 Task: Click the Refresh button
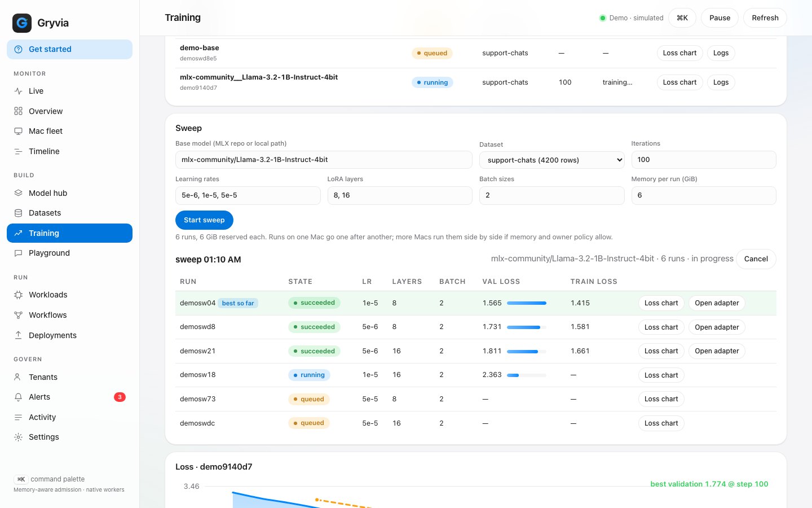tap(765, 18)
